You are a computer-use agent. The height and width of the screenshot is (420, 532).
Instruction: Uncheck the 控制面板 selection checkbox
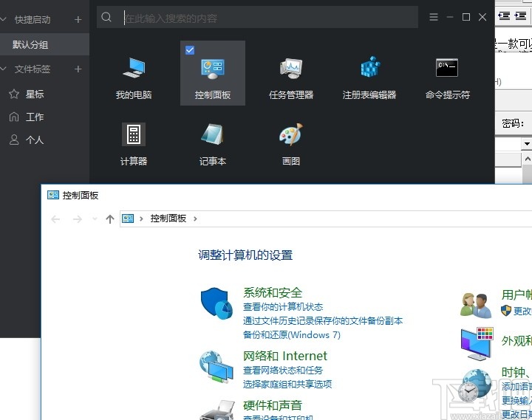tap(190, 50)
